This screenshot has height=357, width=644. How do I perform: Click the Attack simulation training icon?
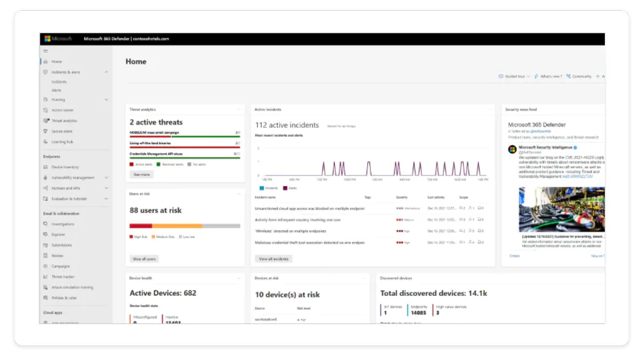tap(46, 287)
